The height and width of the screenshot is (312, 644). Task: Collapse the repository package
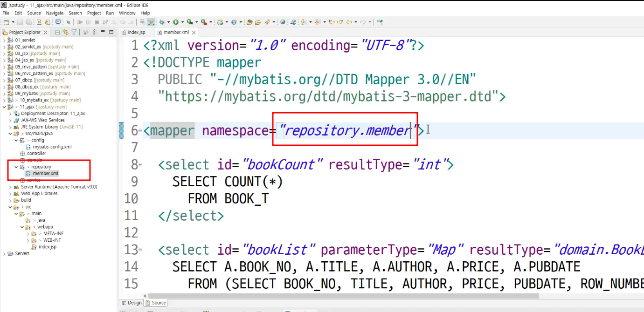(x=16, y=167)
